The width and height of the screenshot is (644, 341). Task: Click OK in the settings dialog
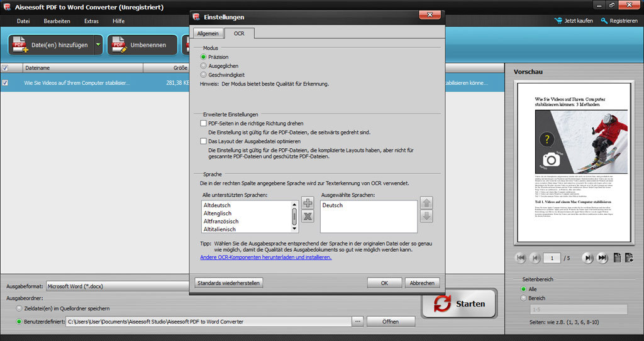pyautogui.click(x=384, y=283)
